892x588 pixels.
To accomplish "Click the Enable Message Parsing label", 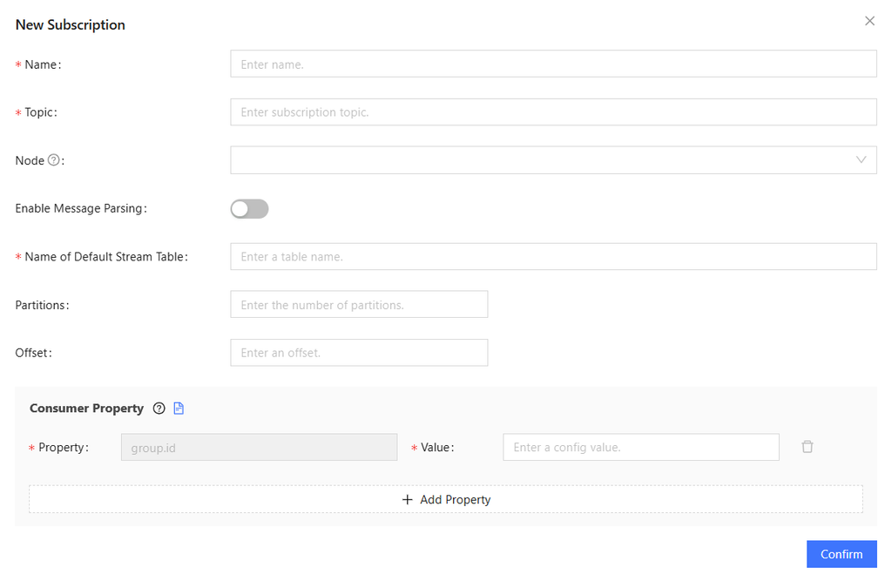I will click(80, 209).
